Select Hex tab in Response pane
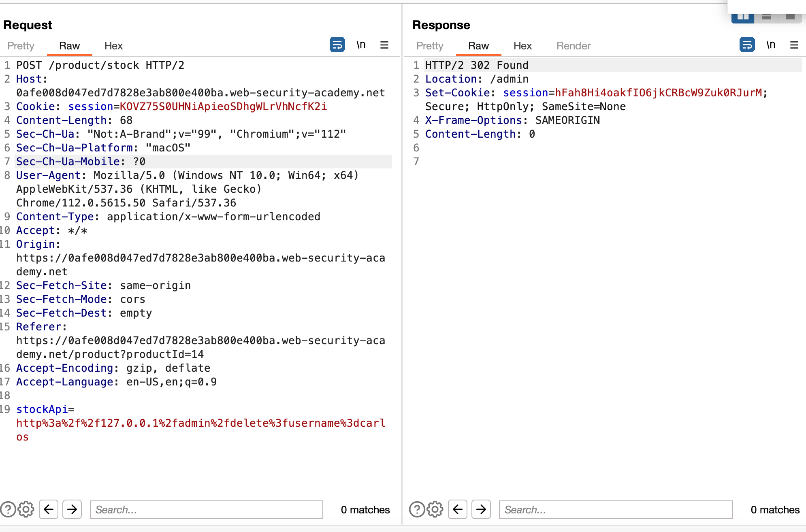Screen dimensions: 806x532 [522, 46]
